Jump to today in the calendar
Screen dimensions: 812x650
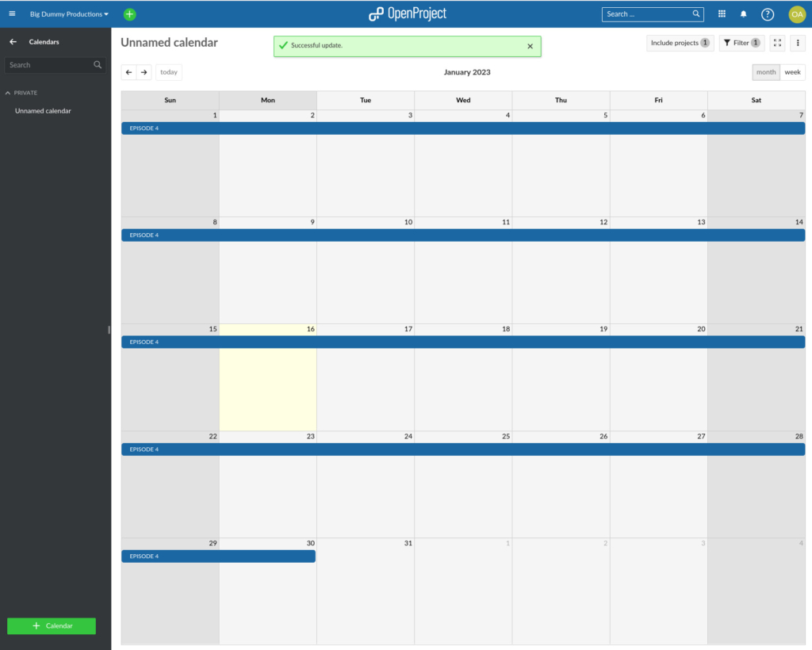point(168,71)
